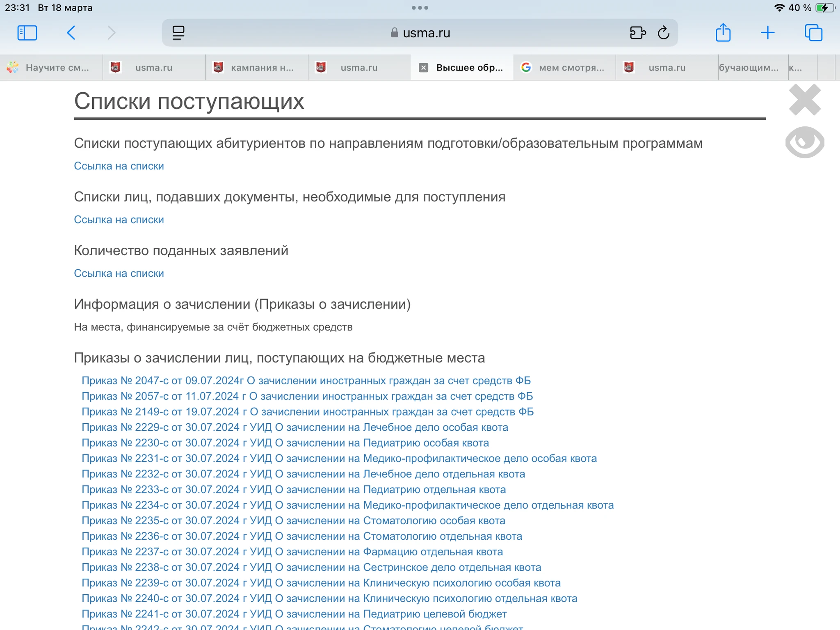Go back to previous page
The image size is (840, 630).
tap(71, 33)
